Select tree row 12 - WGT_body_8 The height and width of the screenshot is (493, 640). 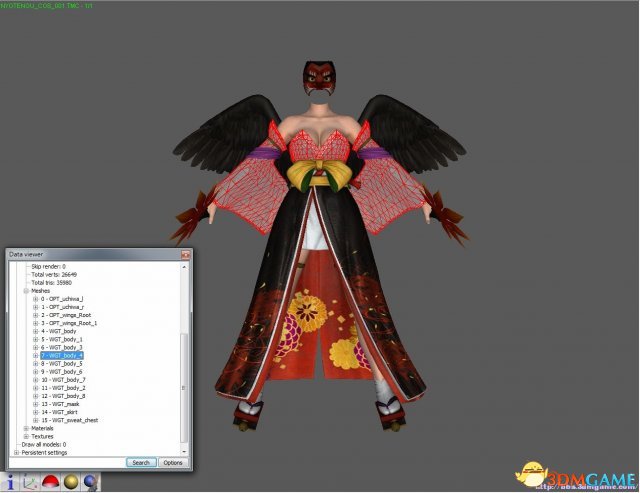(x=63, y=396)
